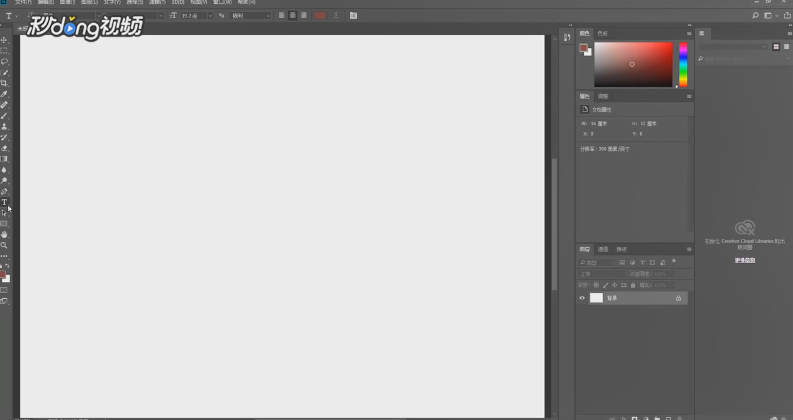Screen dimensions: 793x420
Task: Select the Brush tool
Action: (4, 116)
